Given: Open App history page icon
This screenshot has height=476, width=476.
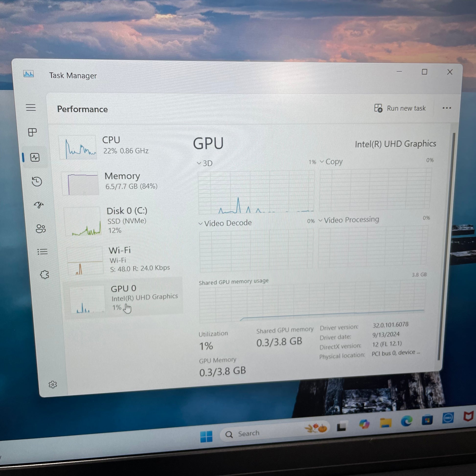Looking at the screenshot, I should 37,181.
